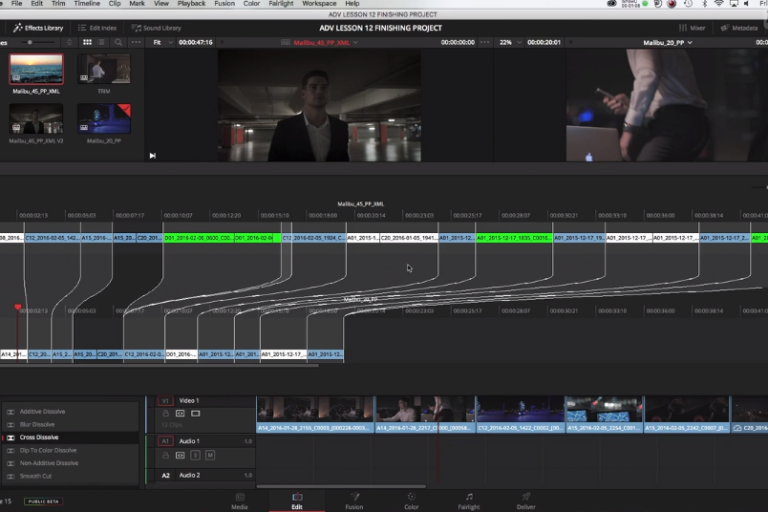Open the Mixer panel
The width and height of the screenshot is (768, 512).
click(x=690, y=28)
